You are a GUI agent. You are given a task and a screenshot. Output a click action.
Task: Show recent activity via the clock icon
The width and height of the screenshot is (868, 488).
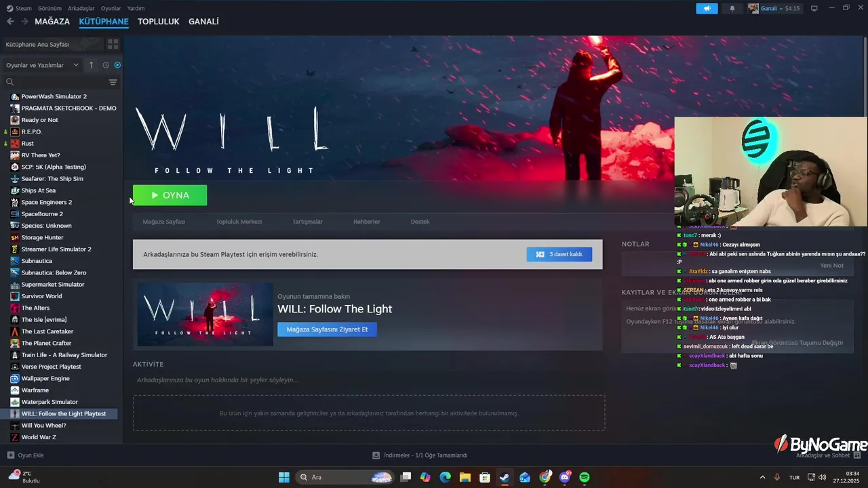click(x=106, y=65)
